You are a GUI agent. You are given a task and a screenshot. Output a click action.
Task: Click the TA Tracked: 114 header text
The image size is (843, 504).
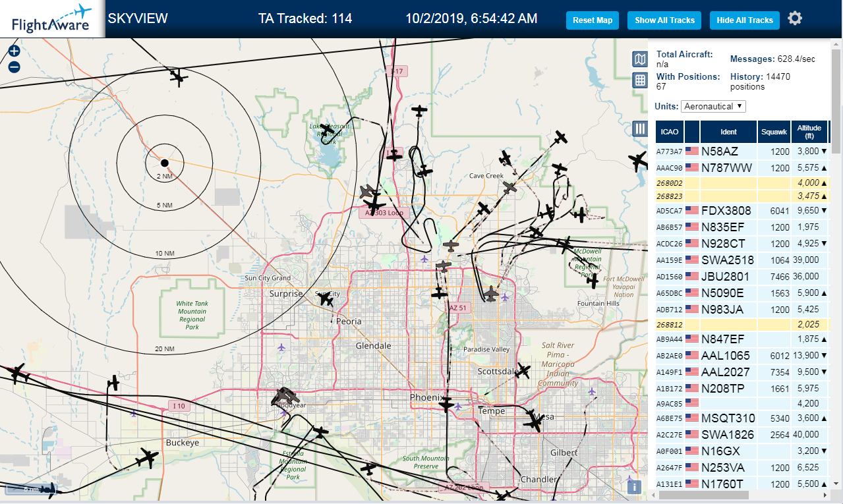coord(305,18)
